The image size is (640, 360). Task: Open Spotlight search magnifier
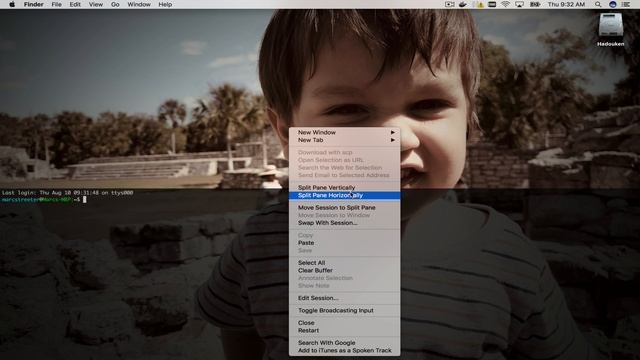pyautogui.click(x=598, y=4)
